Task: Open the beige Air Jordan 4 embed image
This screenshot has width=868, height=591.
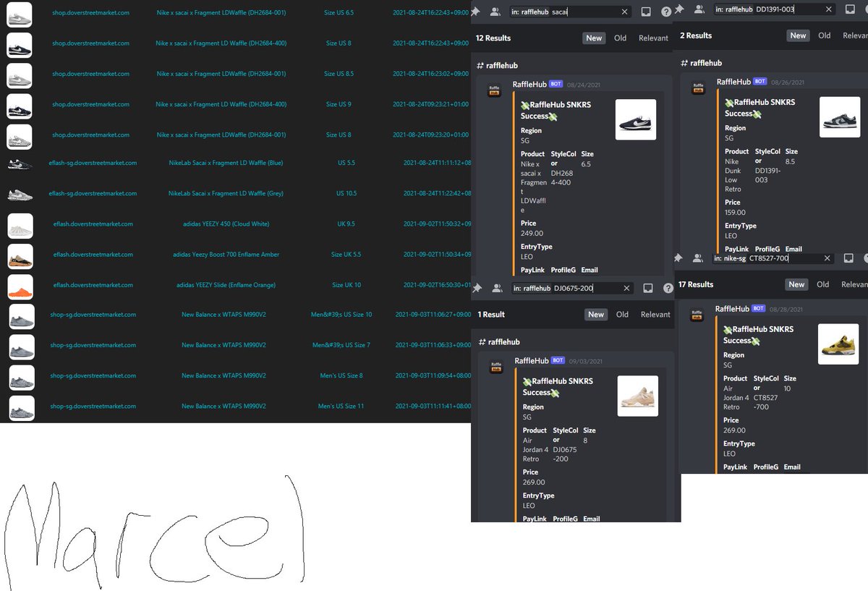Action: click(638, 396)
